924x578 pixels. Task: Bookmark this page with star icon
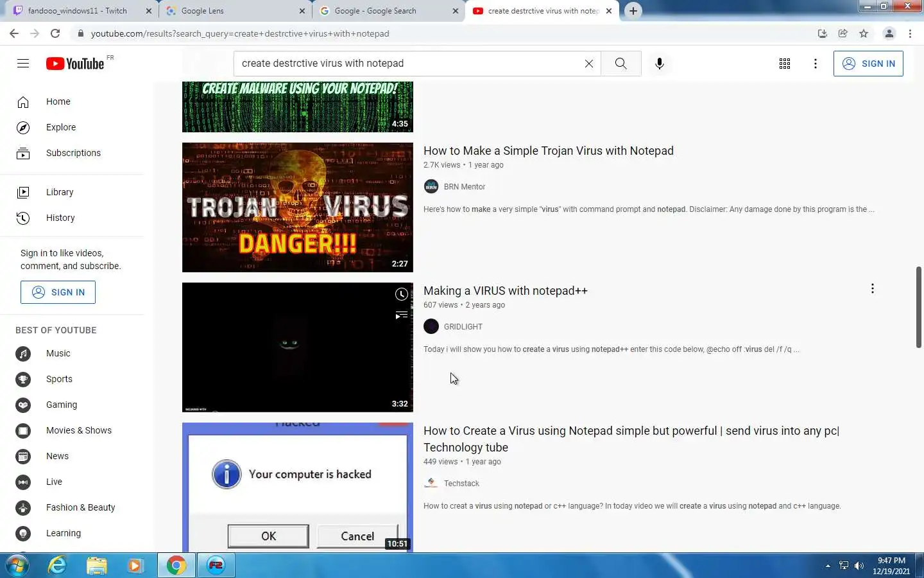pos(864,33)
